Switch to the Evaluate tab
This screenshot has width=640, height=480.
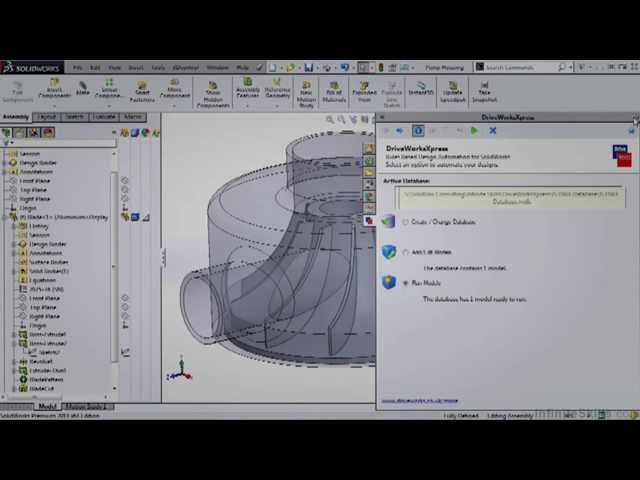[x=104, y=117]
